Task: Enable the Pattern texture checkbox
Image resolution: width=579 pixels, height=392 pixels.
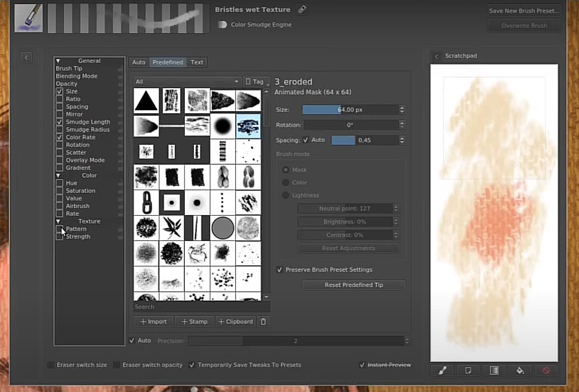Action: point(60,229)
